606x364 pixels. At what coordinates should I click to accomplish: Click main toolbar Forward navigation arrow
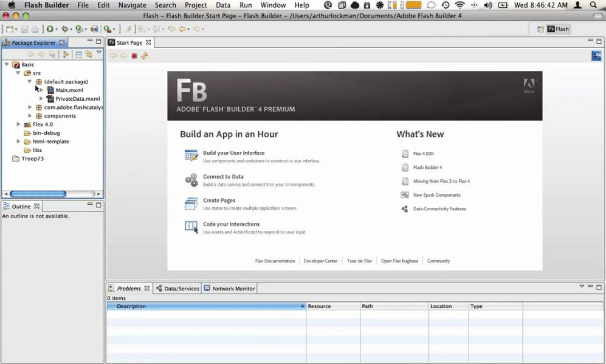[x=197, y=29]
